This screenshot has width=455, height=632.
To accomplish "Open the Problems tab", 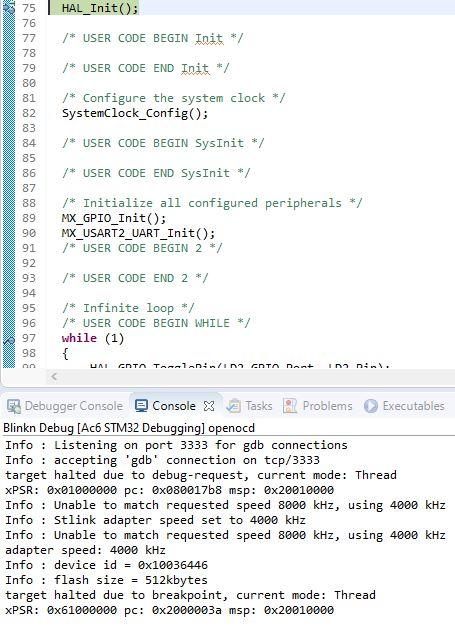I will [x=318, y=406].
